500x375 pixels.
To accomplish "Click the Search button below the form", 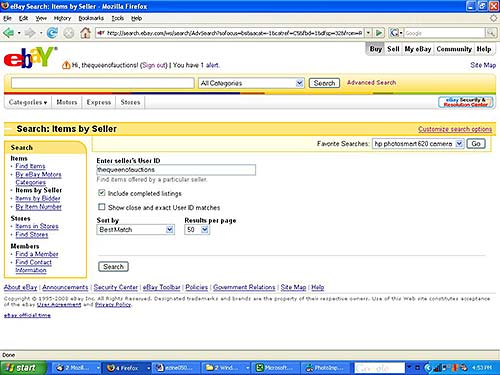I will [113, 266].
